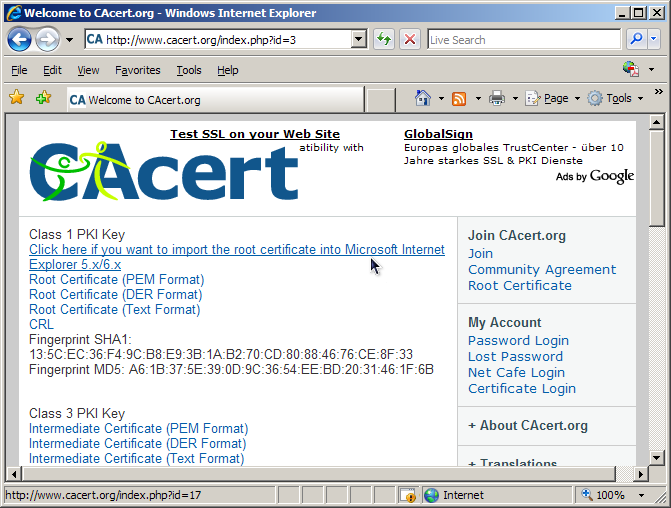The height and width of the screenshot is (508, 671).
Task: Click Ads by Google label
Action: click(x=595, y=176)
